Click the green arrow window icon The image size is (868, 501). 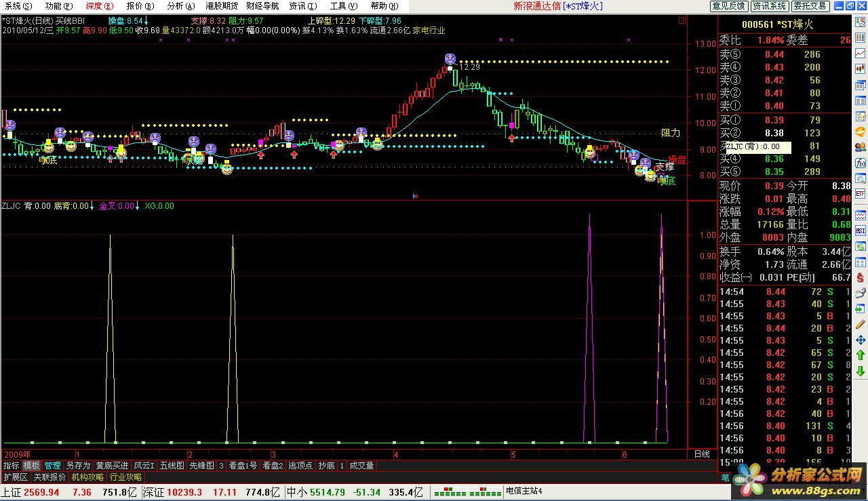[x=860, y=308]
